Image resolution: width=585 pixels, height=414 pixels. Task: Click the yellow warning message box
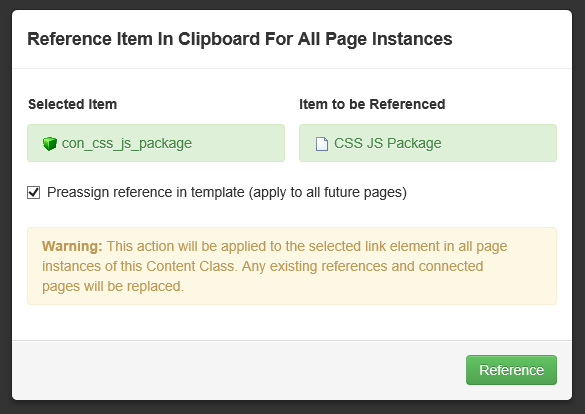click(292, 266)
